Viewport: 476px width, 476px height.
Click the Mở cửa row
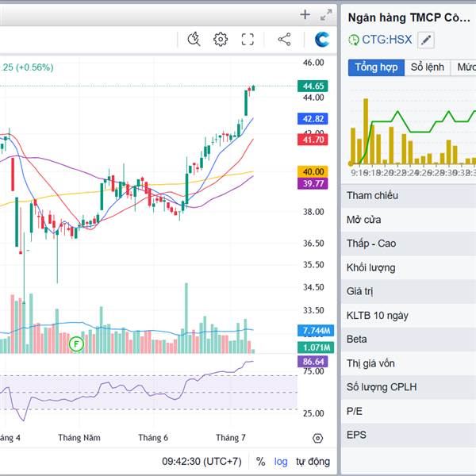coord(409,220)
